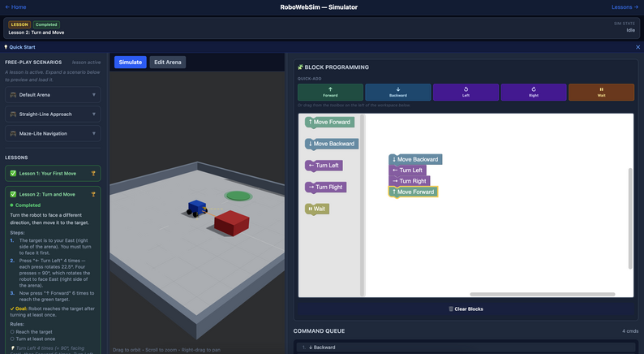This screenshot has height=354, width=644.
Task: Expand the Maze-Lite Navigation scenario
Action: (x=53, y=133)
